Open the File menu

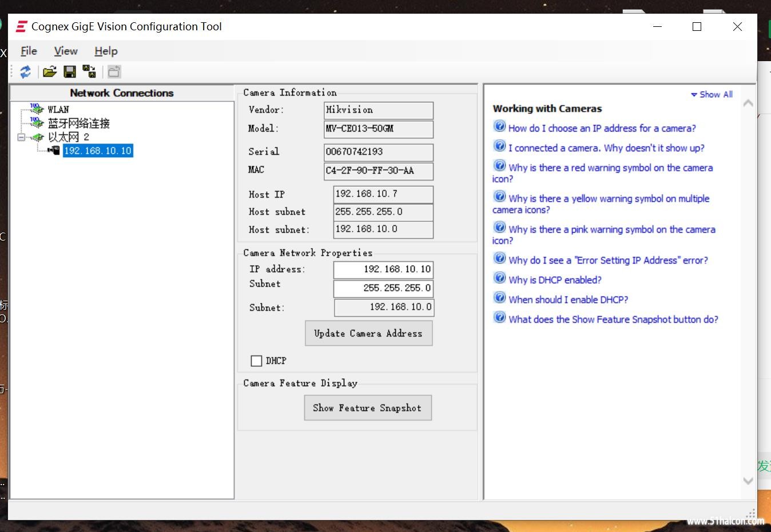tap(29, 51)
